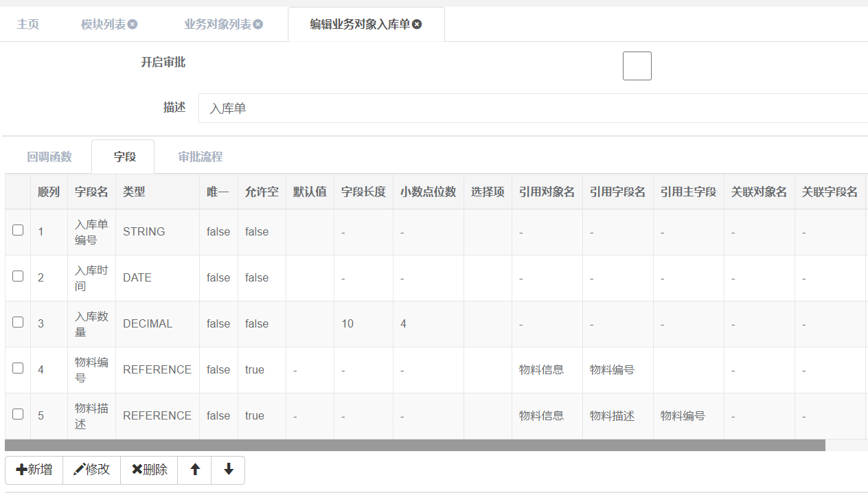The height and width of the screenshot is (493, 868).
Task: Select the checkbox for row 入库单编号
Action: (18, 231)
